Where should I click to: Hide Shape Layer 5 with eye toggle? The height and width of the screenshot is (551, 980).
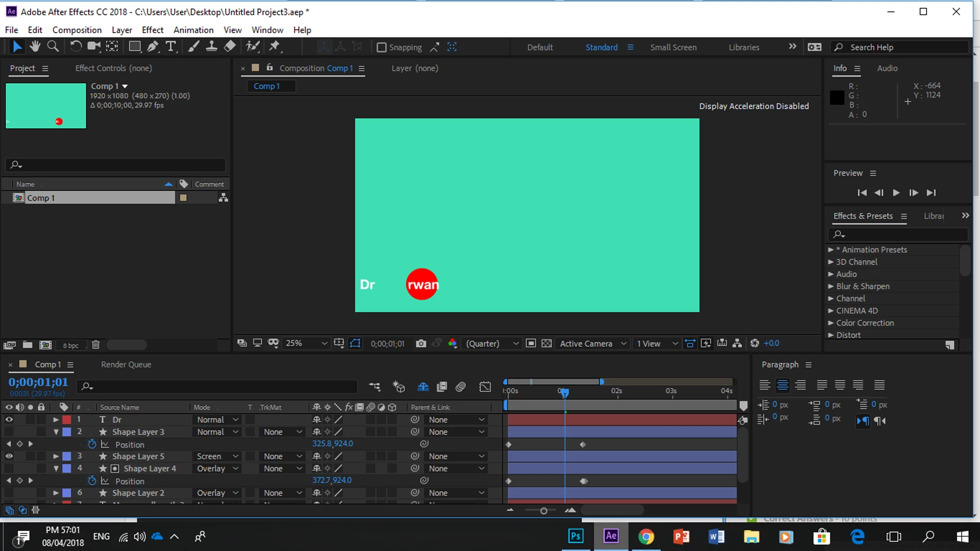pos(9,456)
